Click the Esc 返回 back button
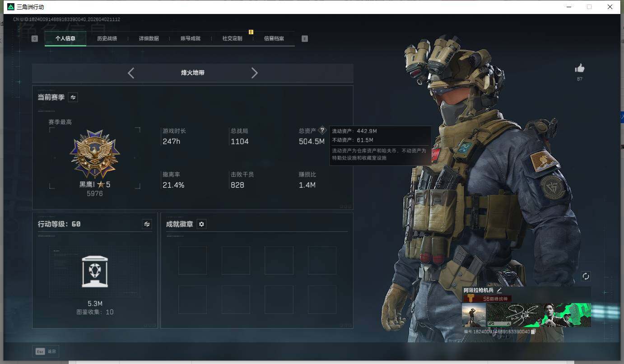 point(46,351)
